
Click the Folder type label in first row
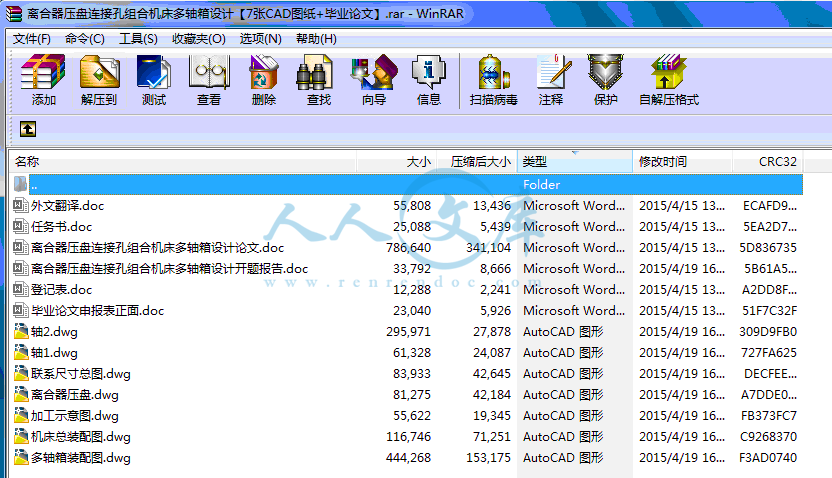[541, 184]
